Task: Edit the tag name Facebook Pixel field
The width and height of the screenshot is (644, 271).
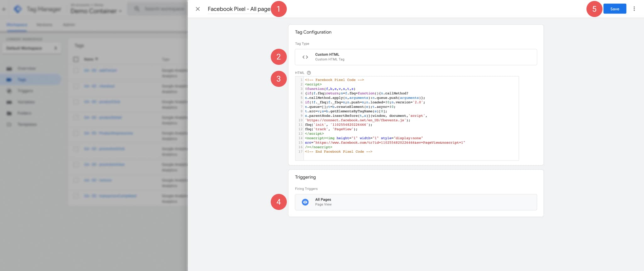Action: pos(239,9)
